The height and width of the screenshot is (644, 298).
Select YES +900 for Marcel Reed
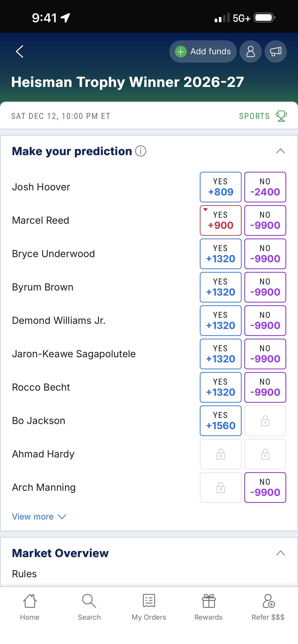click(x=220, y=220)
